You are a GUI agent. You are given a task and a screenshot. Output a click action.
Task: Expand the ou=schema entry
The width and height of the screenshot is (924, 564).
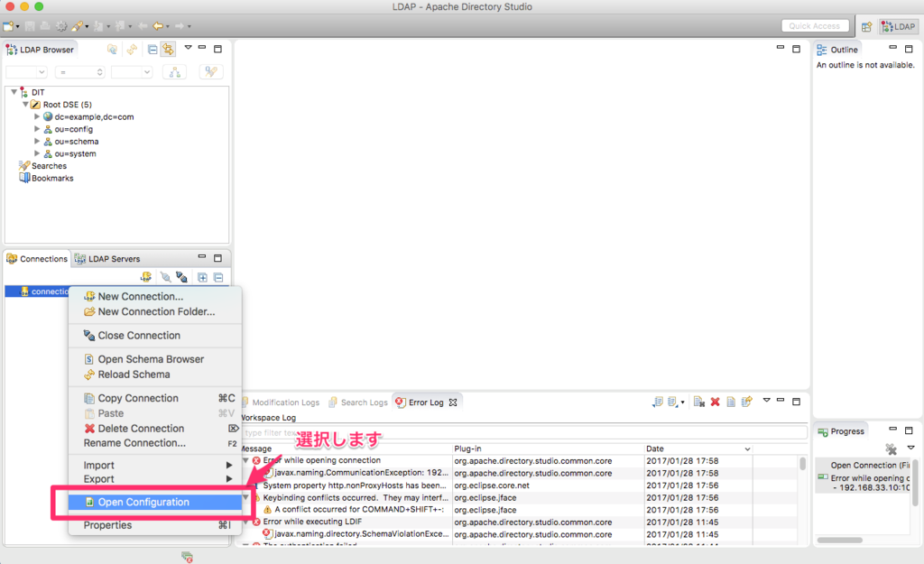tap(37, 142)
